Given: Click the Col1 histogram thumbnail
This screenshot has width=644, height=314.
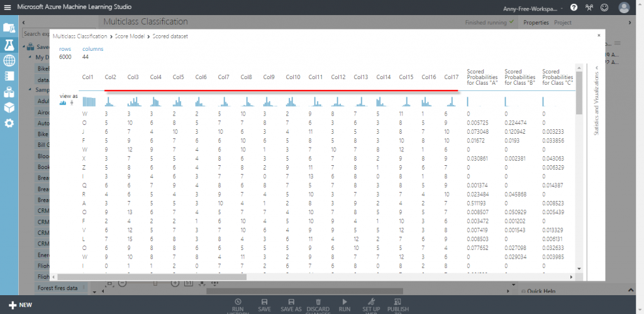Looking at the screenshot, I should pos(89,102).
